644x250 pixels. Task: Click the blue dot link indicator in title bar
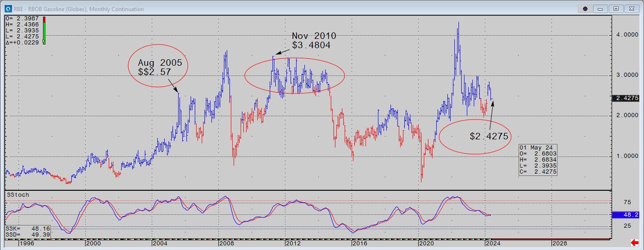click(585, 9)
